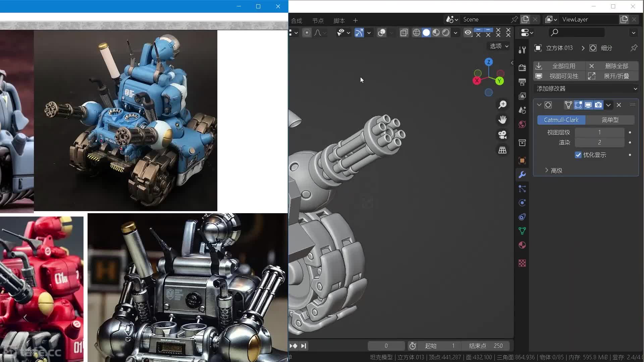Switch to the 节点 workspace tab
Screen dimensions: 644x362
pos(318,21)
